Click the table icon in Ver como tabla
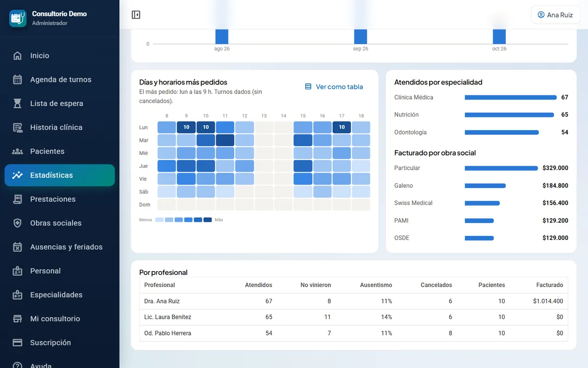This screenshot has width=588, height=368. coord(308,87)
